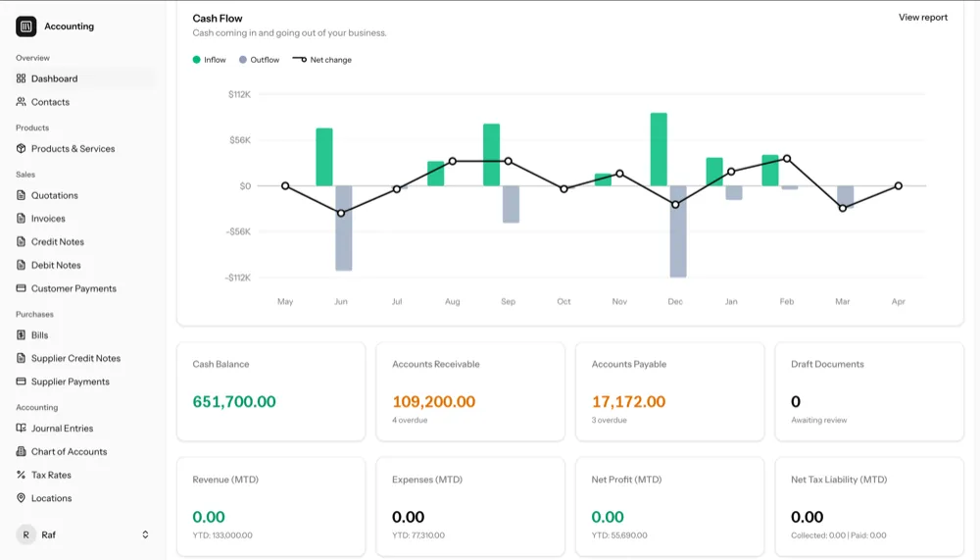Open the Bills page

point(83,334)
